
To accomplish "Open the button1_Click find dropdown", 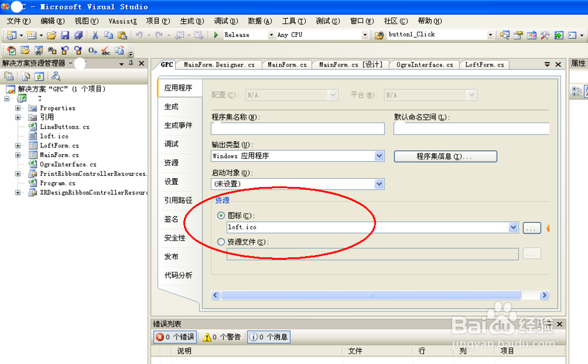I will [490, 35].
